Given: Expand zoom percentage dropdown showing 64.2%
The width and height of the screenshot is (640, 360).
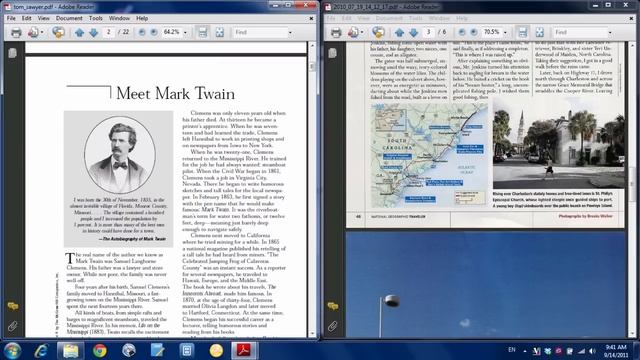Looking at the screenshot, I should click(x=185, y=32).
